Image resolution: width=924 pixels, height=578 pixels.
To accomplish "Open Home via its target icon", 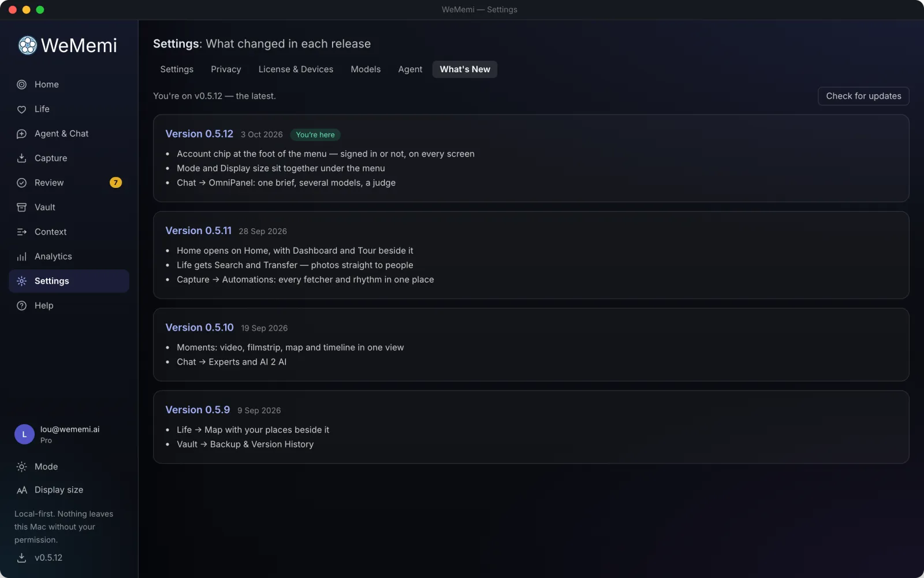I will [21, 84].
